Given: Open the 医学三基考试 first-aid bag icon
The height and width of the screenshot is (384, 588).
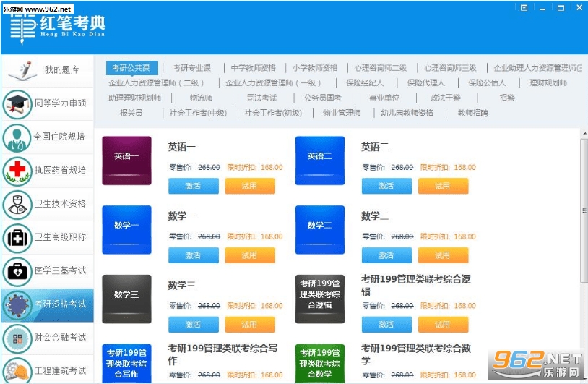Looking at the screenshot, I should point(17,271).
